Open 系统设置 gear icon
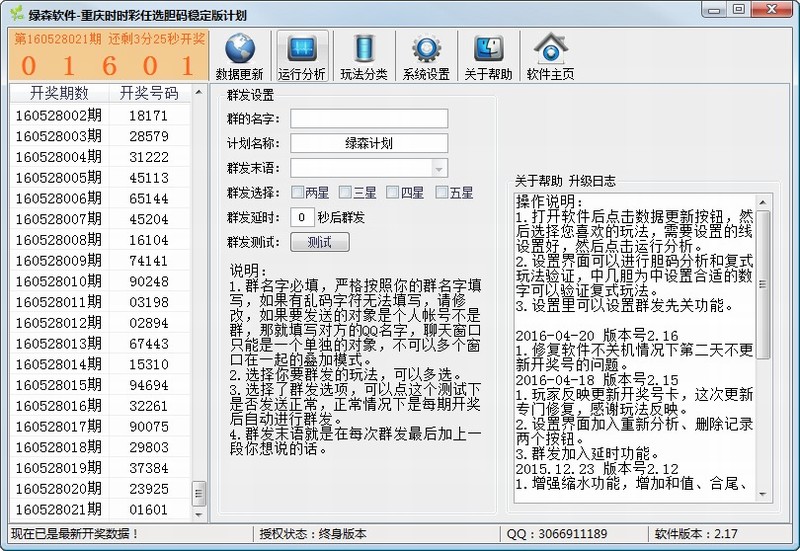Image resolution: width=800 pixels, height=551 pixels. 426,50
